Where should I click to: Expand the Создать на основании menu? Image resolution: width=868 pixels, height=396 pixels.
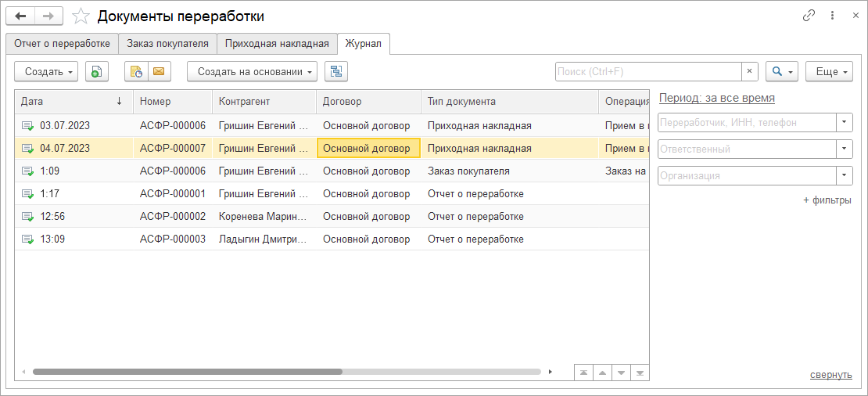[252, 72]
